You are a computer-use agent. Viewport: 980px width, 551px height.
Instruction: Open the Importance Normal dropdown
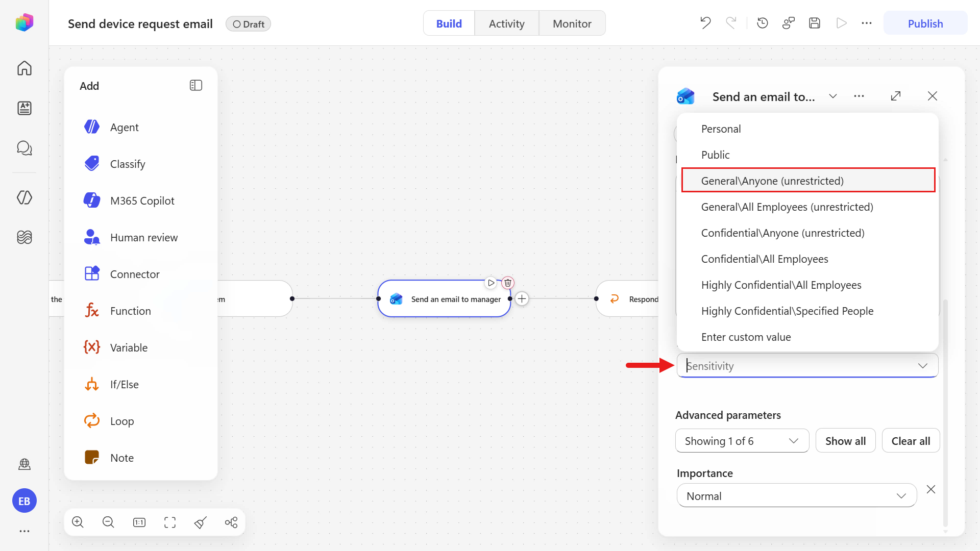point(797,495)
